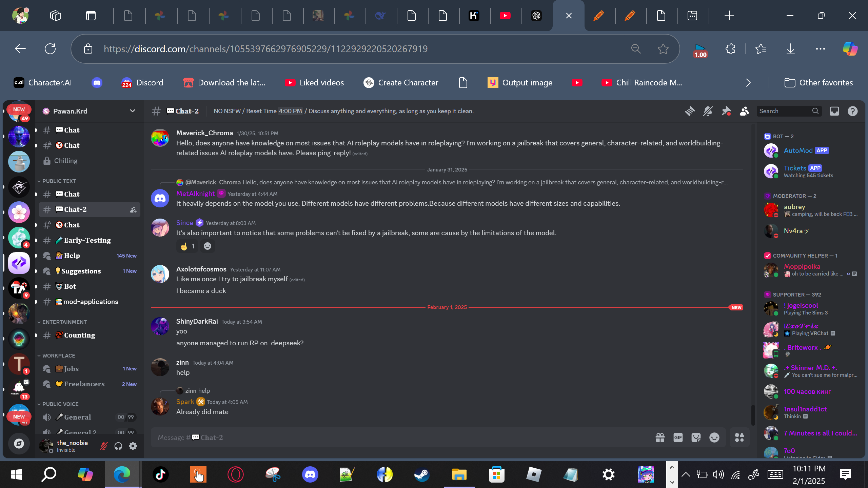Unmute the microphone in user panel
The height and width of the screenshot is (488, 868).
[103, 446]
